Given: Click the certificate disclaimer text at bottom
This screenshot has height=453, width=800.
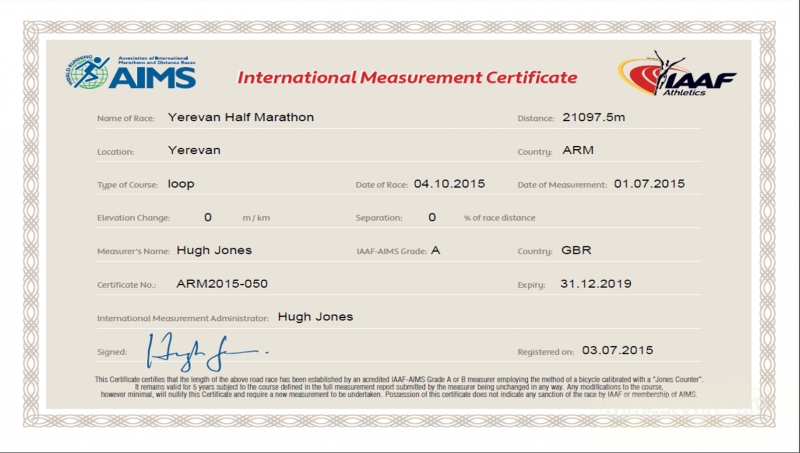Looking at the screenshot, I should pyautogui.click(x=400, y=387).
